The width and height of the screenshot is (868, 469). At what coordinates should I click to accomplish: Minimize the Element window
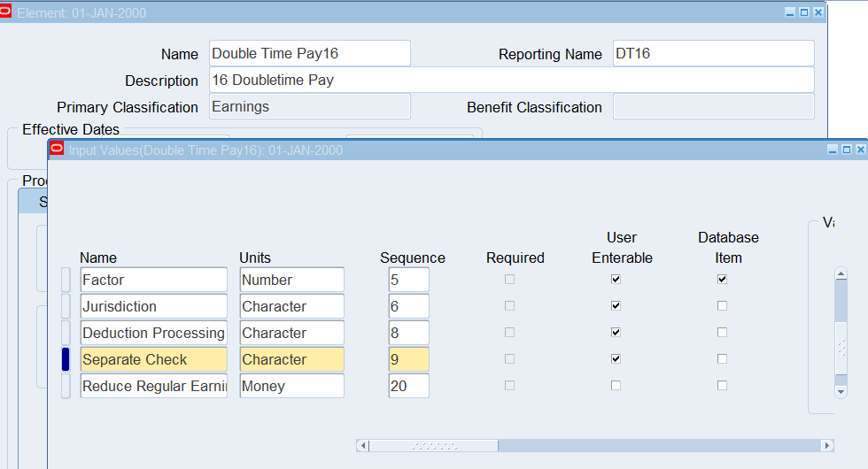pyautogui.click(x=790, y=12)
